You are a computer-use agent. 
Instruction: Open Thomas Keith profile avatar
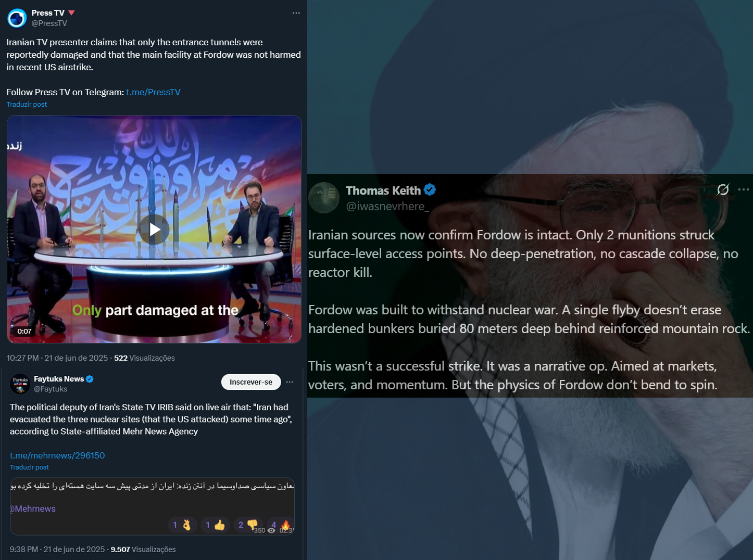(x=324, y=198)
